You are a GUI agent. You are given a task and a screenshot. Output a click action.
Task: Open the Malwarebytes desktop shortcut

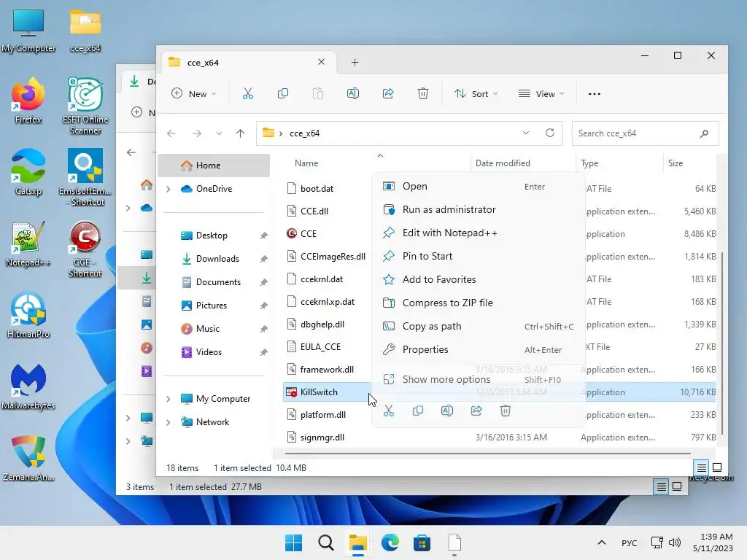(x=28, y=386)
